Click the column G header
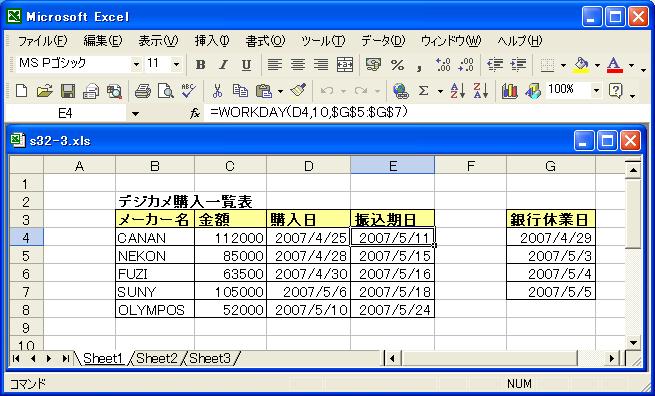The height and width of the screenshot is (396, 655). pyautogui.click(x=551, y=166)
